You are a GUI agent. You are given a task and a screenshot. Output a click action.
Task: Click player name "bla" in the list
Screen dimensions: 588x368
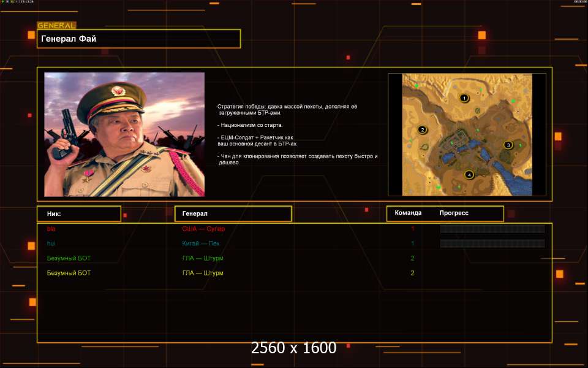[51, 229]
